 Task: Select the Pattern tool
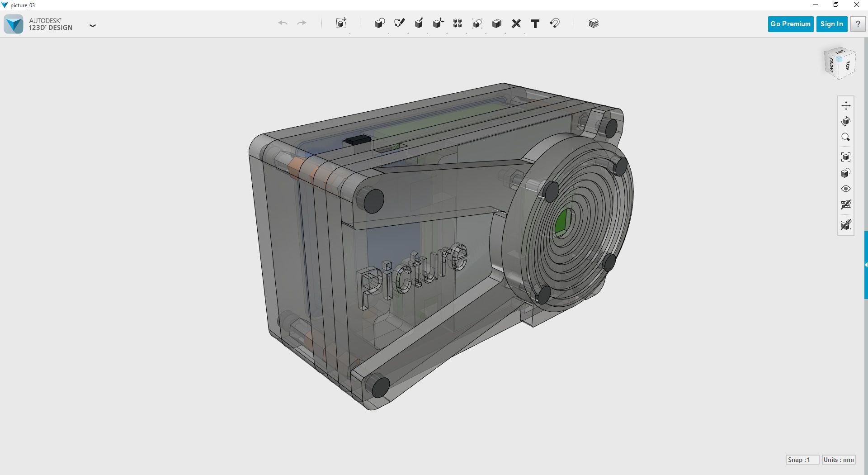click(x=458, y=24)
